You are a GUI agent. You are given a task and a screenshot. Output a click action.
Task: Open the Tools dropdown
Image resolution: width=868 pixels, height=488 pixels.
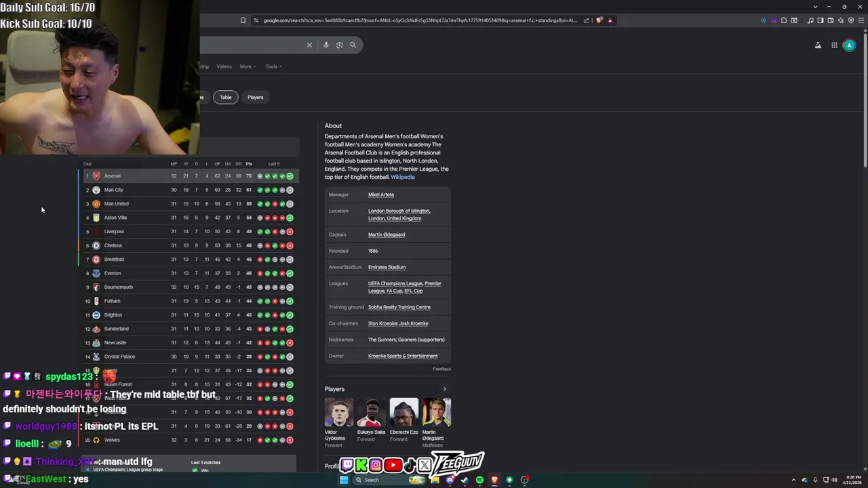(273, 66)
